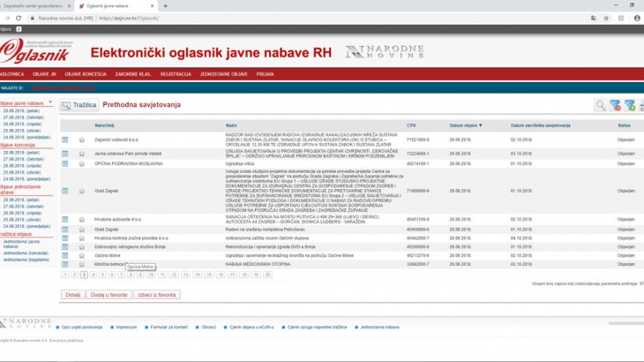This screenshot has width=644, height=362.
Task: Bookmark this page with browser star icon
Action: [606, 18]
